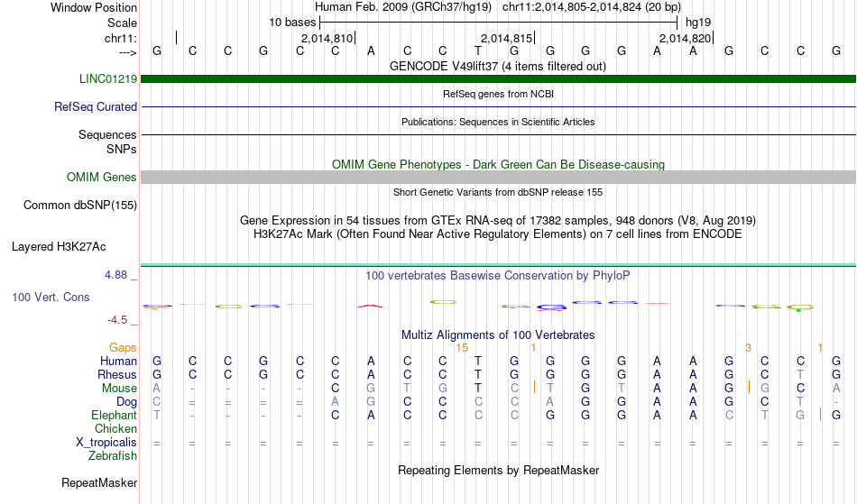Click the ---> strand direction arrow
Screen dimensions: 857x504
pos(128,52)
